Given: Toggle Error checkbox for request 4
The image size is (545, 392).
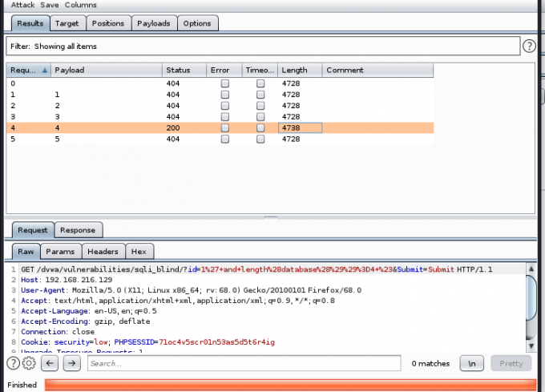Looking at the screenshot, I should pos(225,128).
